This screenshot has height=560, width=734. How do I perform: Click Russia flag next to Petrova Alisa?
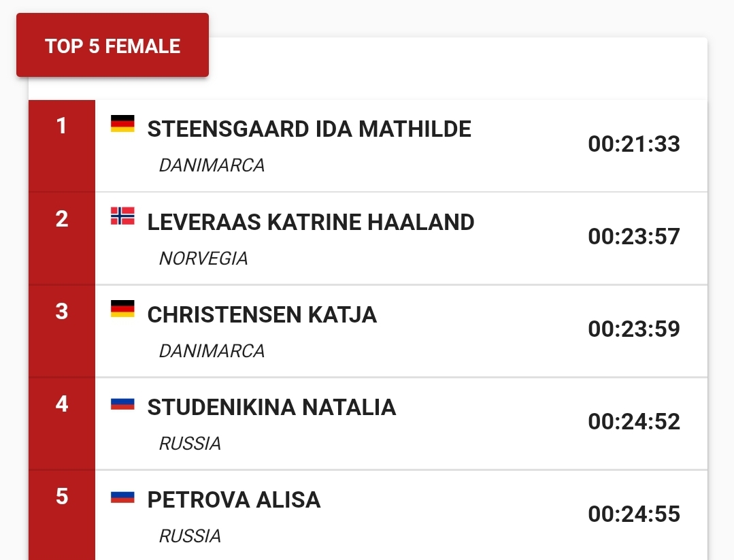click(122, 497)
